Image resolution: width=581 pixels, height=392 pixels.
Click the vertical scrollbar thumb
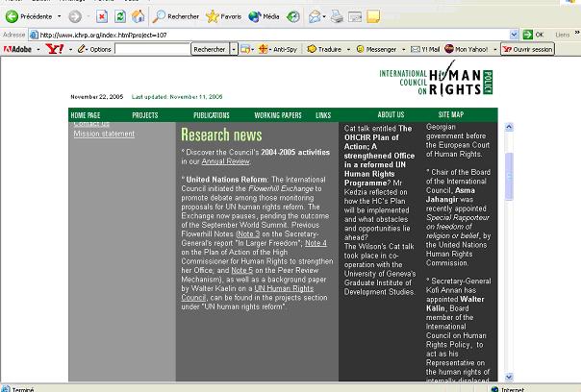509,168
